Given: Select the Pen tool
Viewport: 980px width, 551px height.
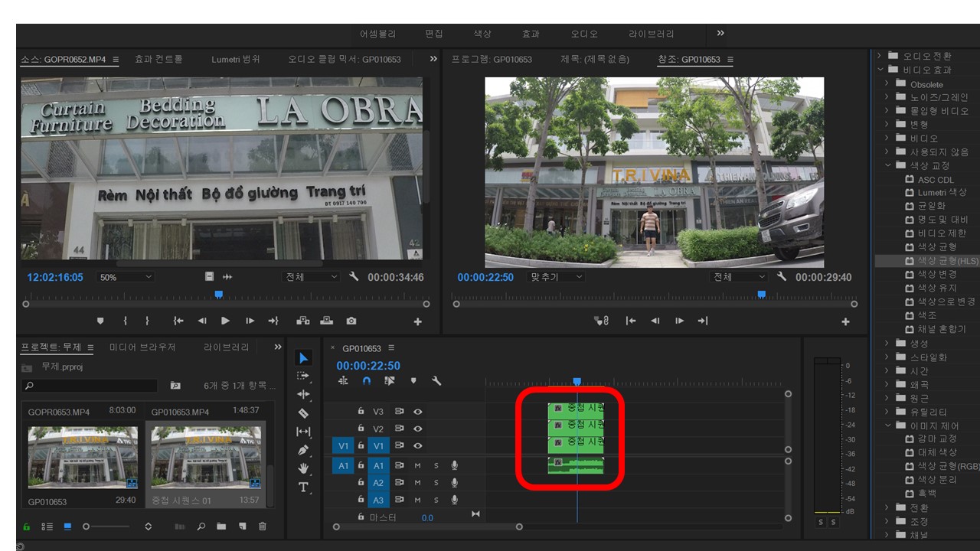Looking at the screenshot, I should 303,450.
